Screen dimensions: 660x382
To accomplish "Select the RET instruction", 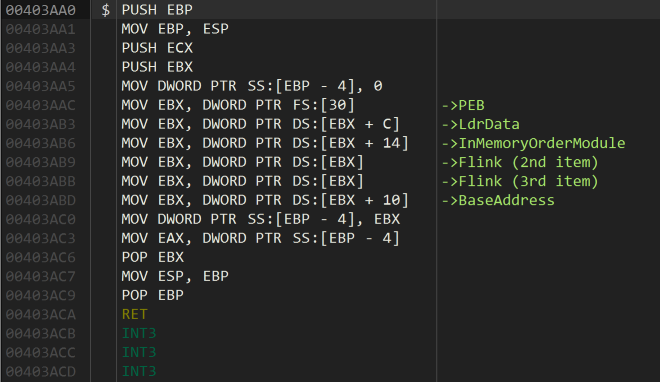I will (134, 314).
